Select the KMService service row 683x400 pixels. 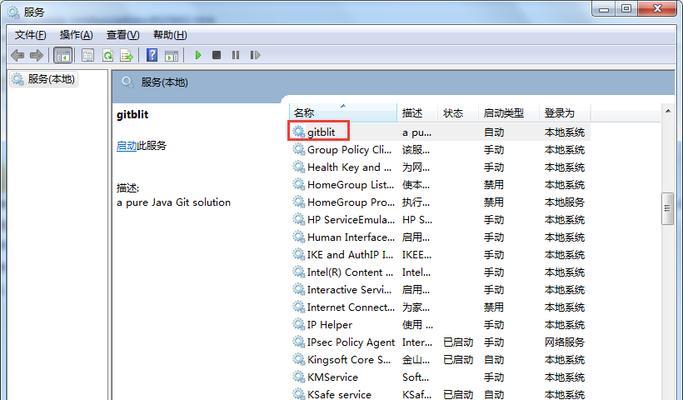440,377
